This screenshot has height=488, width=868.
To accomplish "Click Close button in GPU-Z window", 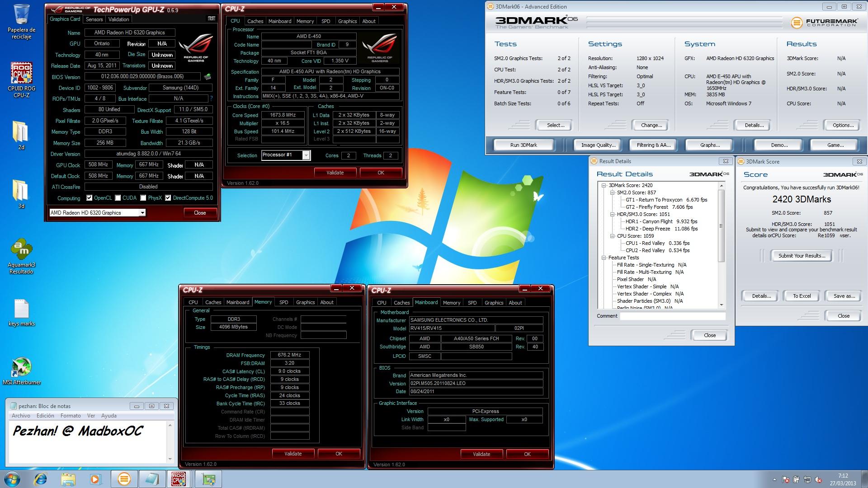I will 200,213.
